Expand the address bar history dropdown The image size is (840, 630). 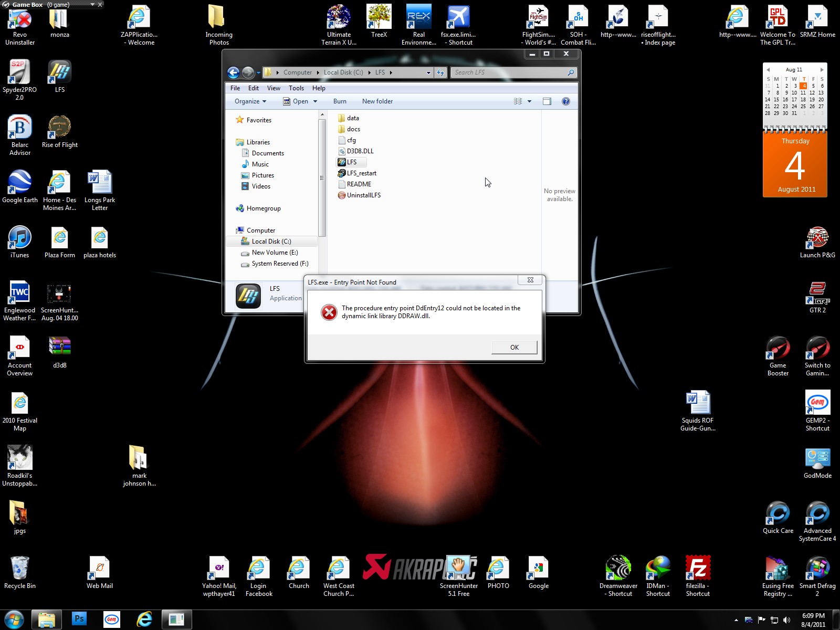(428, 72)
